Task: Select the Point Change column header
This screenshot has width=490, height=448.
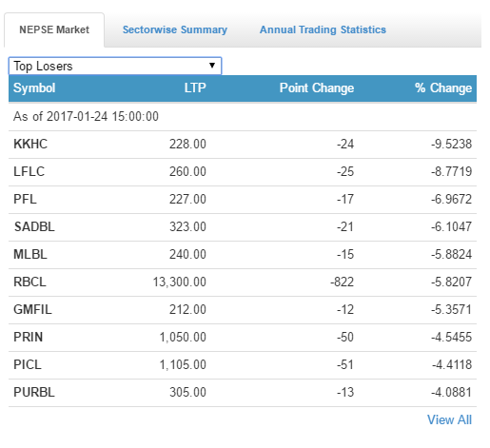Action: click(317, 88)
